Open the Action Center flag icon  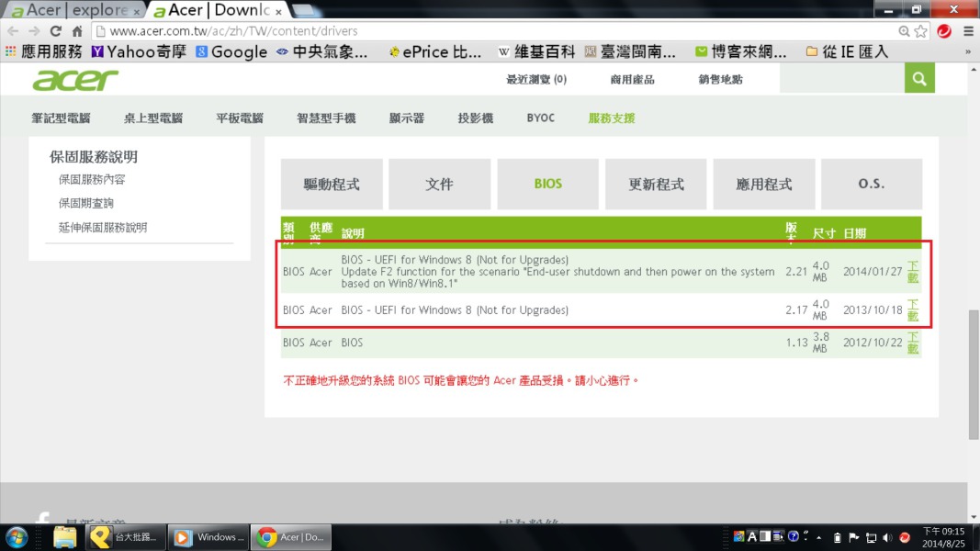854,537
